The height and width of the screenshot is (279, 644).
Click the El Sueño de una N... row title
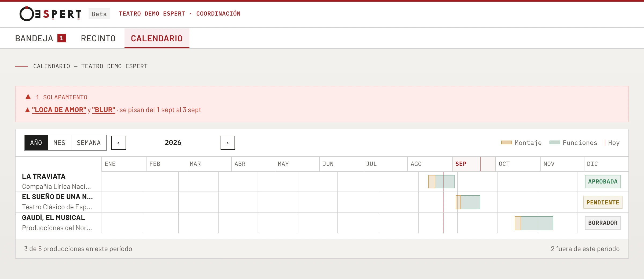pos(57,197)
